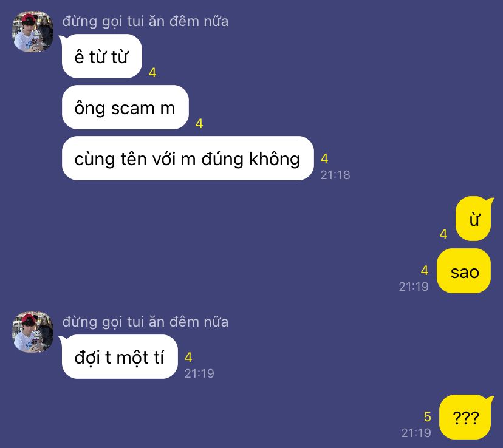Select the "đợi t một tí" message bubble

coord(120,357)
